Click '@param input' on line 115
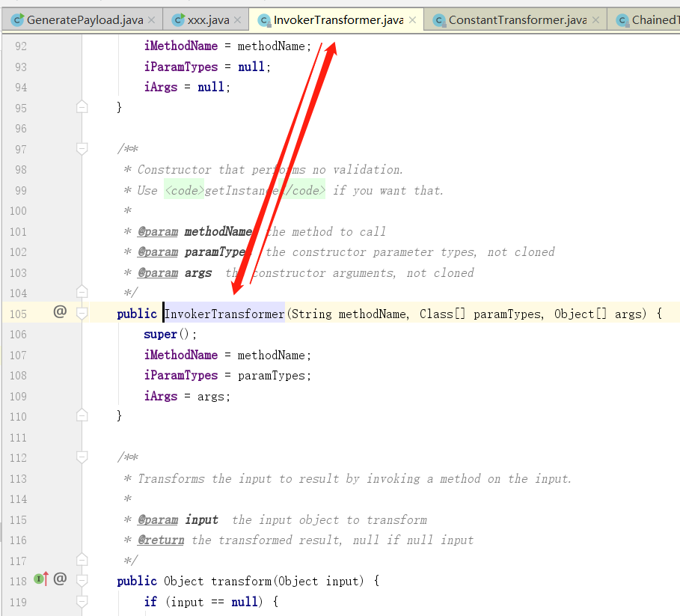 (178, 519)
